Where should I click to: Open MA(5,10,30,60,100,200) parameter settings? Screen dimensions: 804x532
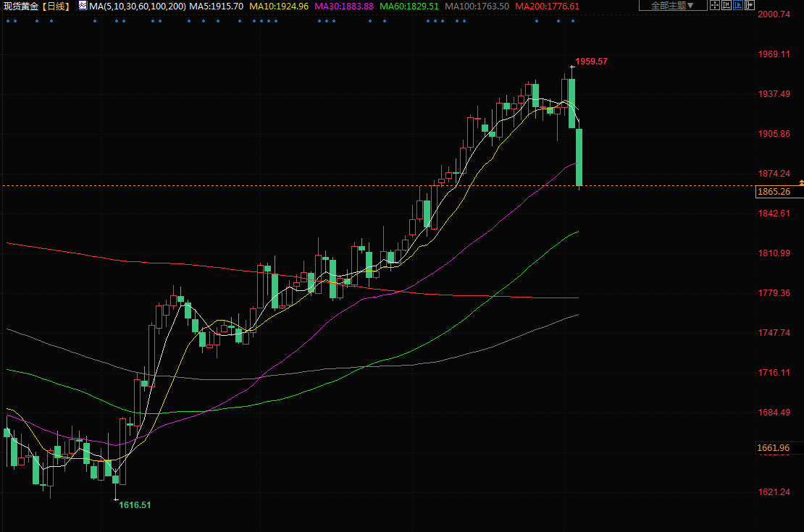138,6
